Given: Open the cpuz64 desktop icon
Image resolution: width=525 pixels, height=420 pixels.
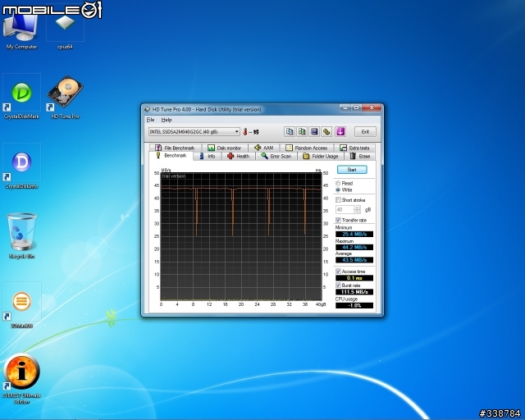Looking at the screenshot, I should click(65, 30).
